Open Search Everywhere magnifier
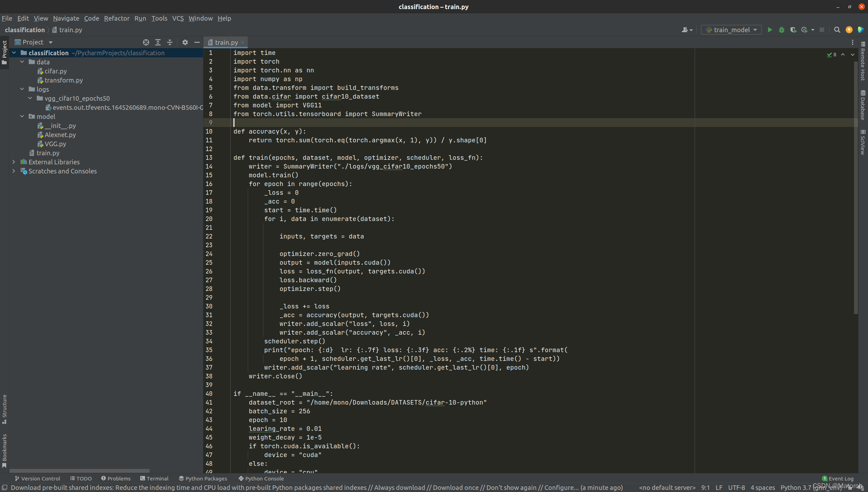Screen dimensions: 868x492 (x=837, y=30)
